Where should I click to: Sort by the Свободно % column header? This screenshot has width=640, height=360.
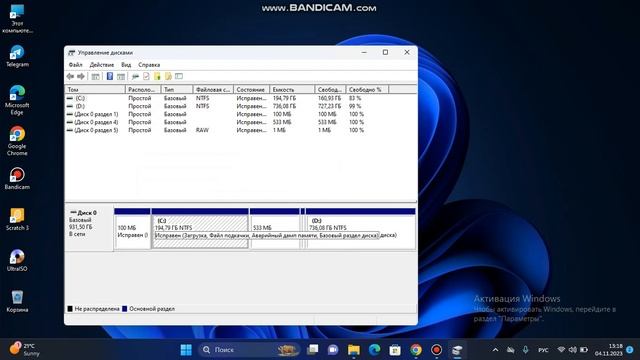tap(367, 89)
